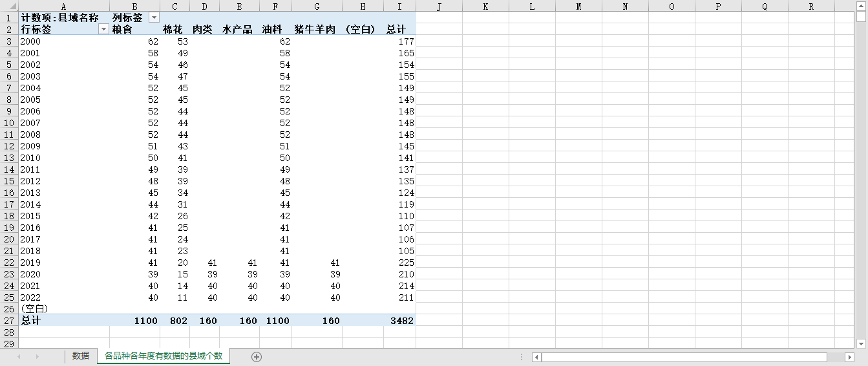This screenshot has height=366, width=868.
Task: Select the 总计 column header cell
Action: (399, 29)
